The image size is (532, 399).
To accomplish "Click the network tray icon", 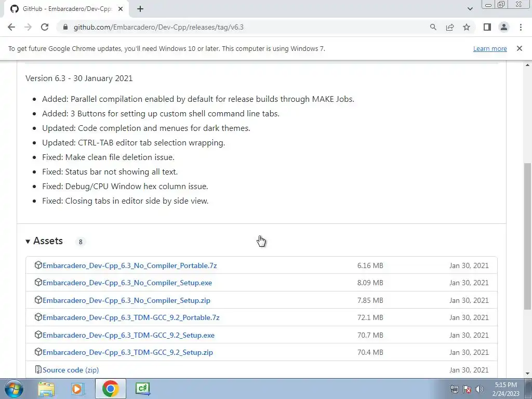I will 454,389.
